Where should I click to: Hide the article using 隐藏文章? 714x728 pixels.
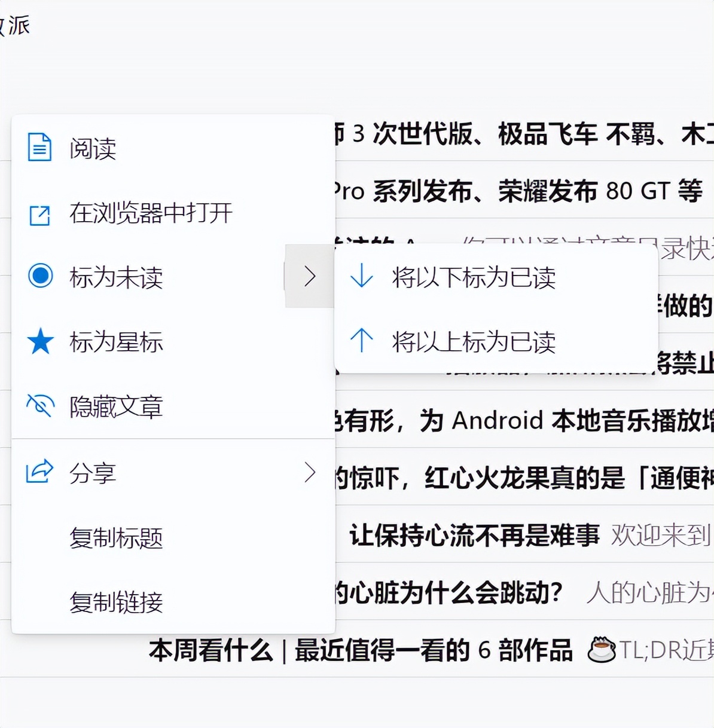118,406
